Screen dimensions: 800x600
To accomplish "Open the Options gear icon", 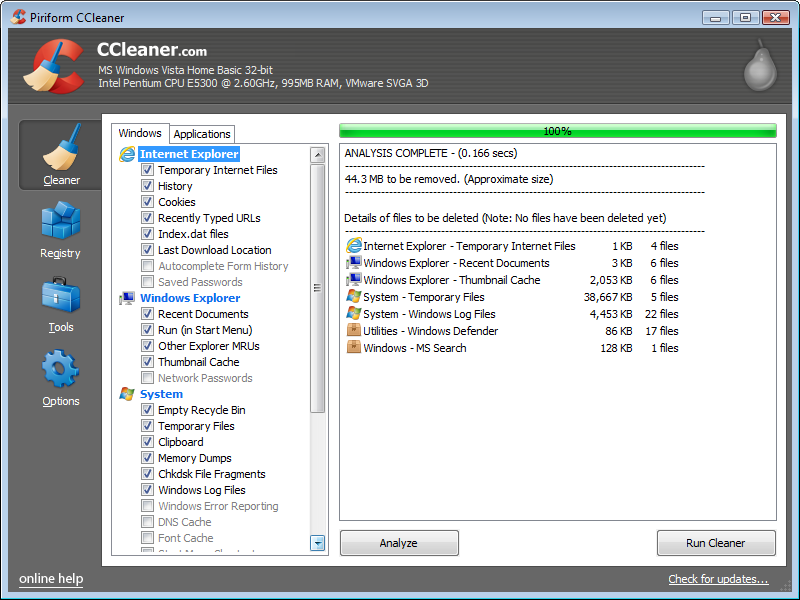I will [x=61, y=368].
